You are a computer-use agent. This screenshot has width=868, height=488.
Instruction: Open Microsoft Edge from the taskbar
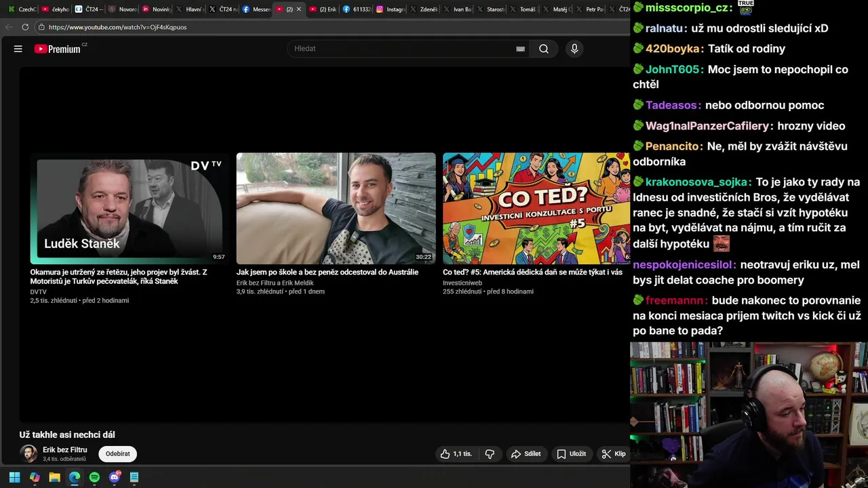pyautogui.click(x=75, y=477)
